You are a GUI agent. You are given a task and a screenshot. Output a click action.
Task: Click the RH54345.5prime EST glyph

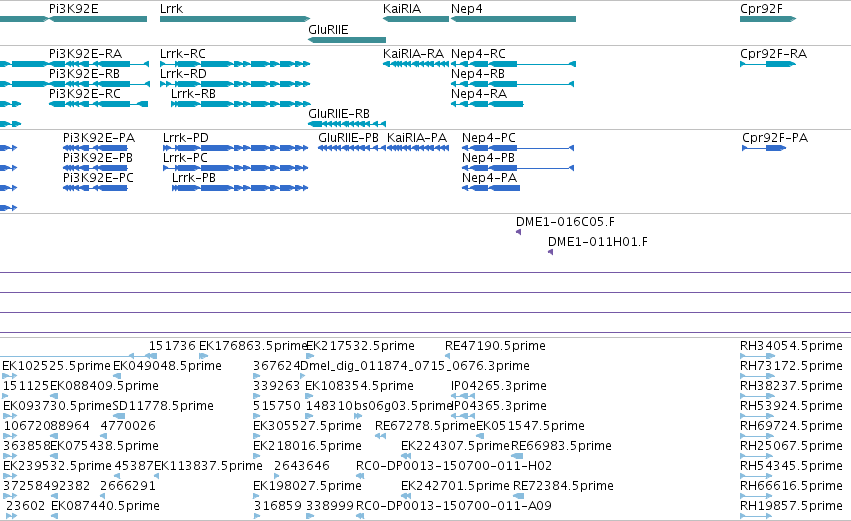click(x=757, y=476)
